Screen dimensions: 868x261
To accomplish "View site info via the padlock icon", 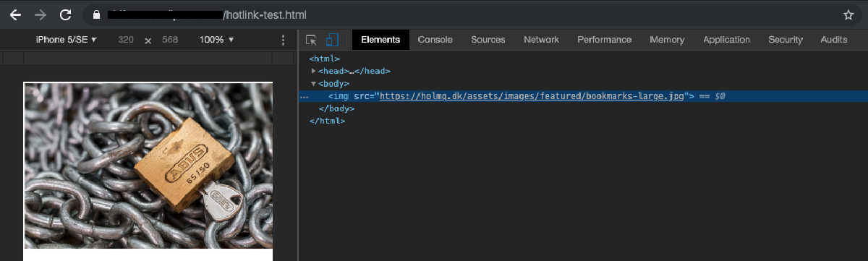I will pyautogui.click(x=95, y=14).
